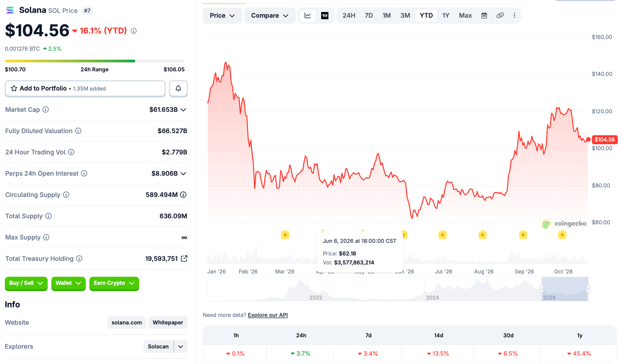This screenshot has height=364, width=622.
Task: Open the Explore our API link
Action: pyautogui.click(x=268, y=315)
